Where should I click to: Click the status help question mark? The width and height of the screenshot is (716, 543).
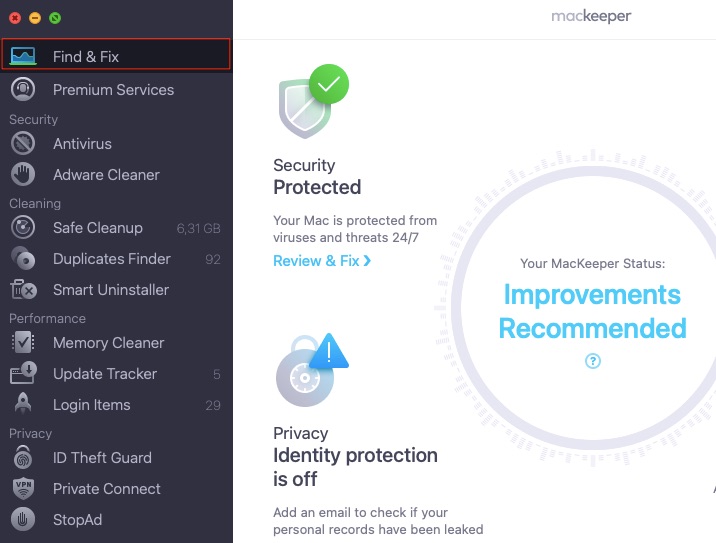593,361
